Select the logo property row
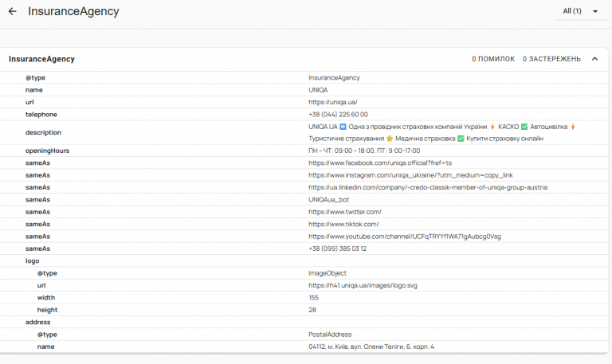Screen dimensions: 612x364 (x=304, y=261)
